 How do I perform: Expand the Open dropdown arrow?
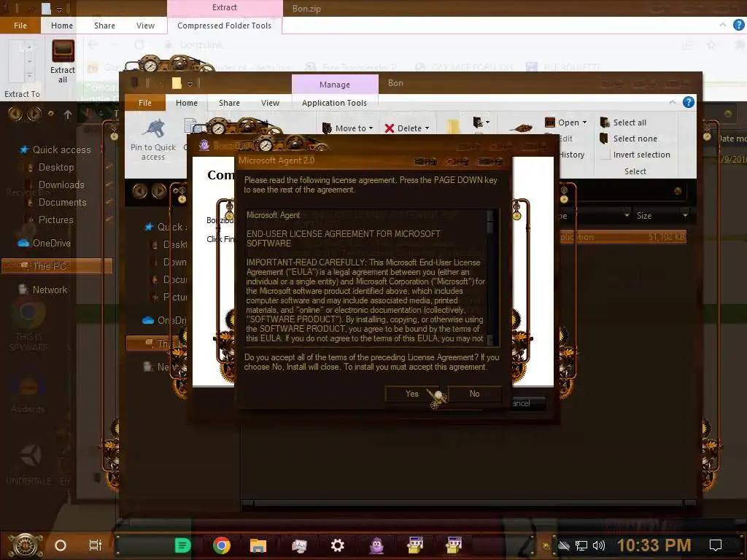[x=584, y=122]
